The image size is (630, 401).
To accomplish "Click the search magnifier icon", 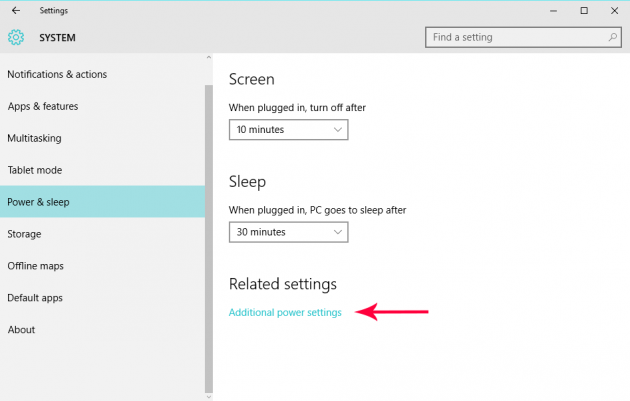I will click(x=613, y=38).
